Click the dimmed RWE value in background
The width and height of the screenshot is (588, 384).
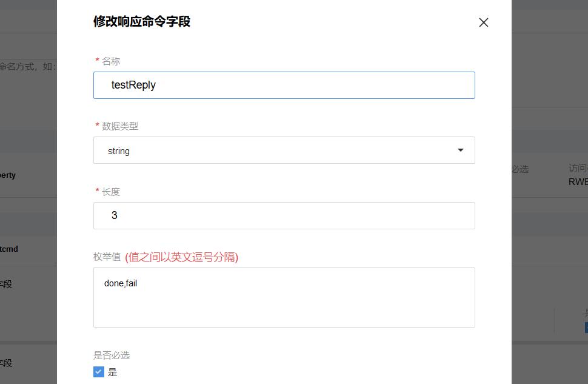coord(578,181)
